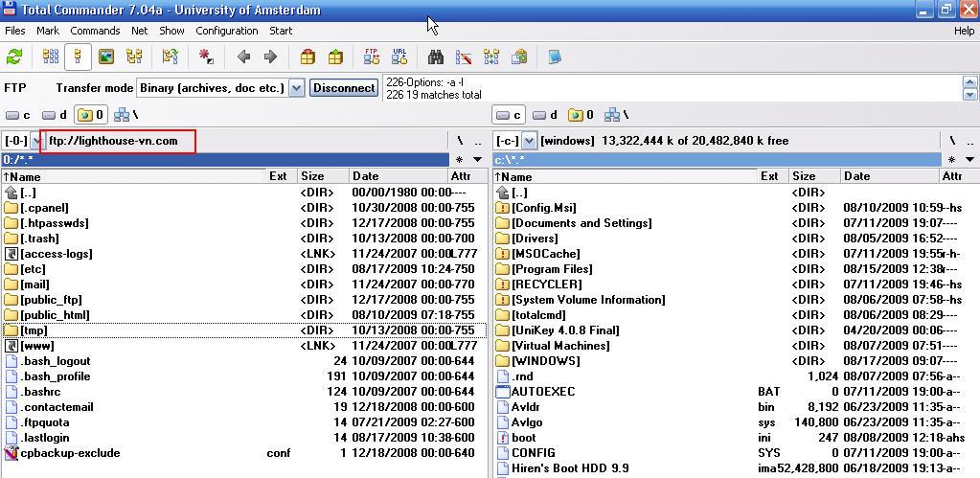Click the Disconnect button
The height and width of the screenshot is (478, 980).
tap(344, 88)
